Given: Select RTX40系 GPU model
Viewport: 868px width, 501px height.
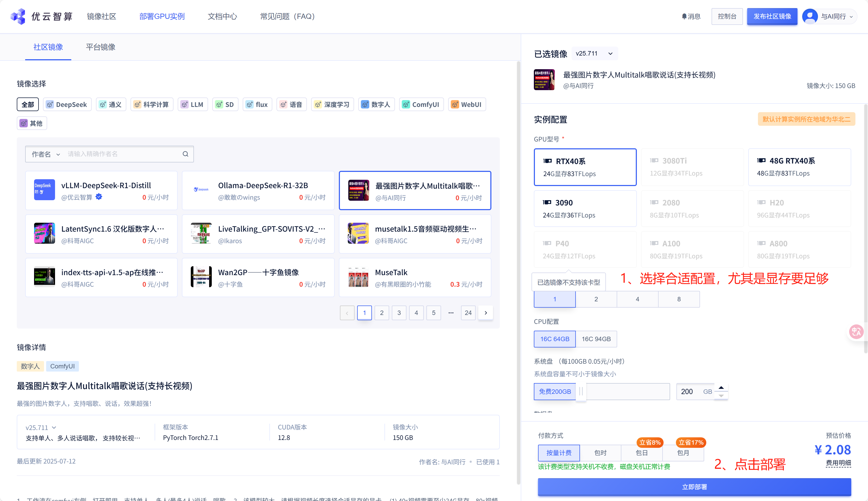Looking at the screenshot, I should pos(585,167).
